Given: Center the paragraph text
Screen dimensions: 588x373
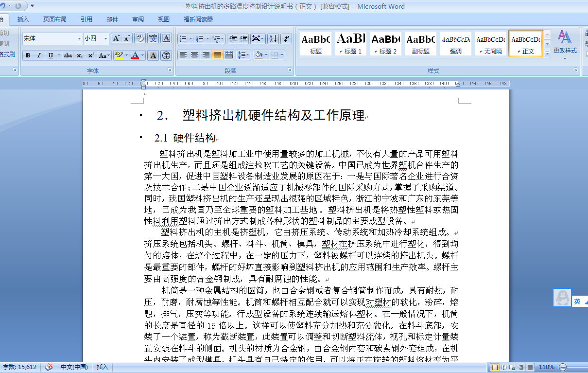Looking at the screenshot, I should (194, 55).
